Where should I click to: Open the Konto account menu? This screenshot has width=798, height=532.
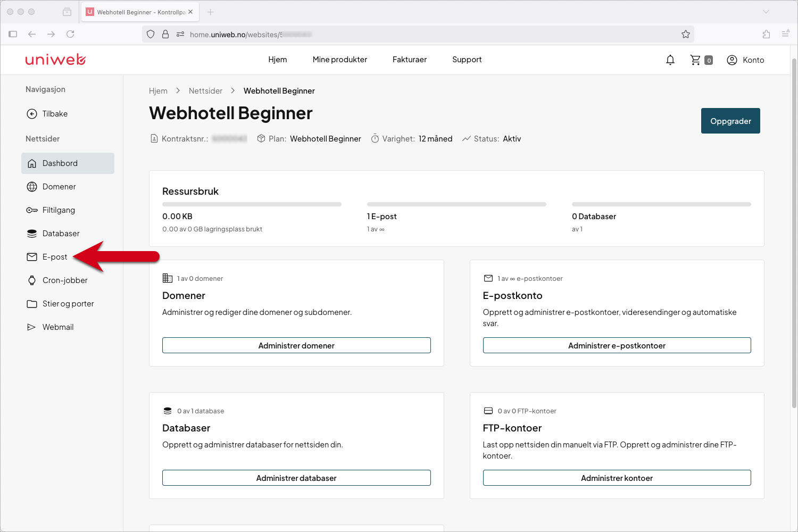[x=745, y=60]
